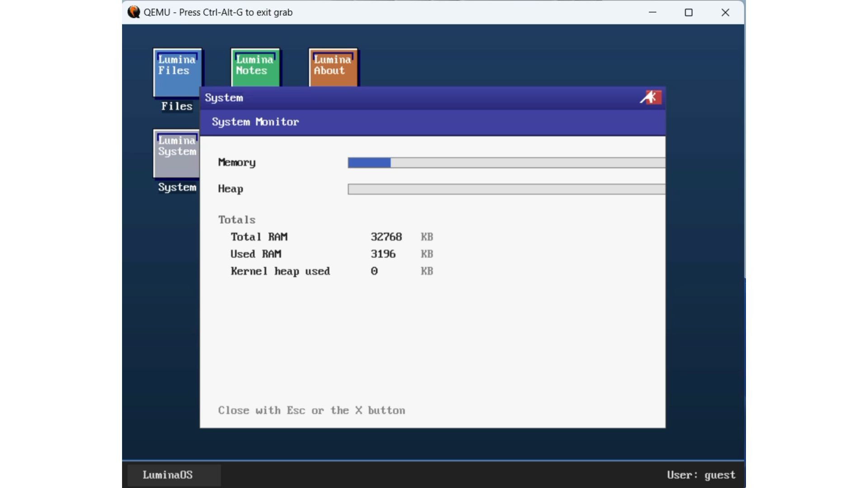Click the Files caption under the icon
This screenshot has width=868, height=488.
click(177, 106)
